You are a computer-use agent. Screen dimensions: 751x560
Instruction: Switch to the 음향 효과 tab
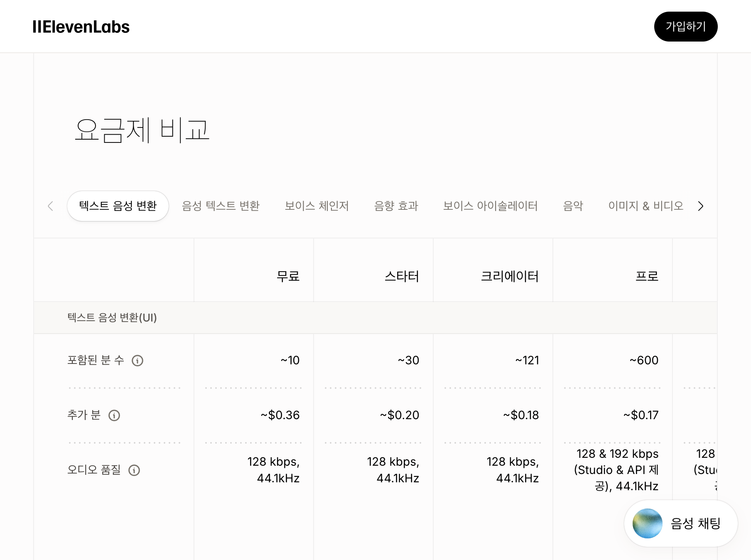tap(396, 206)
